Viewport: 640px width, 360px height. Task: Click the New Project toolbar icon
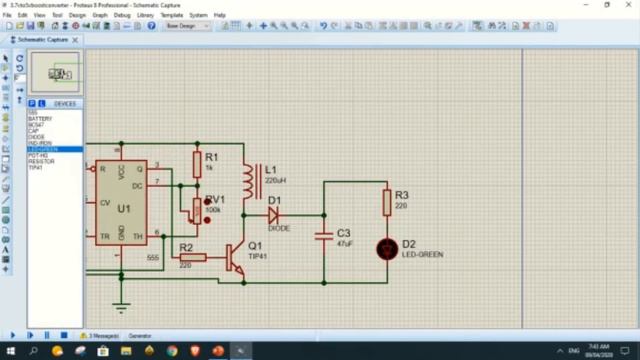click(x=9, y=26)
